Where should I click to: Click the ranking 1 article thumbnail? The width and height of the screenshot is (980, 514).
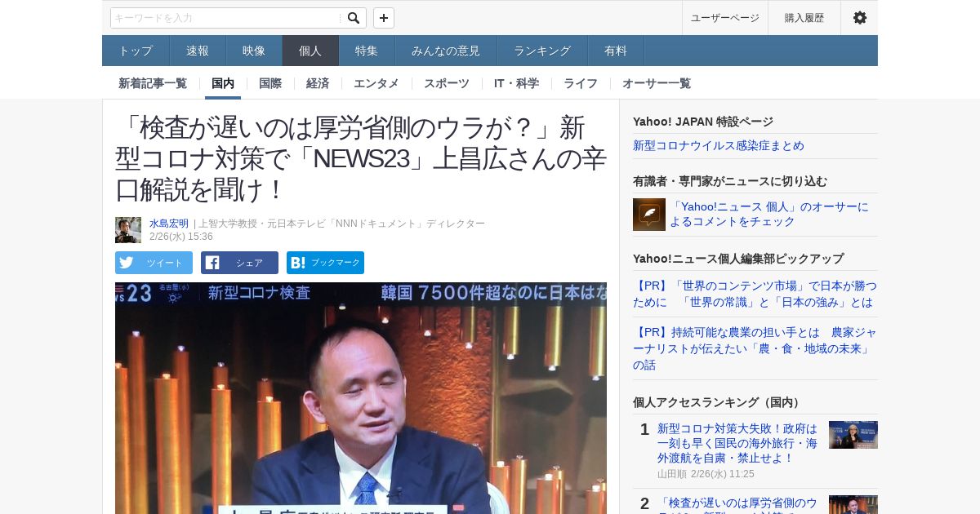[853, 435]
